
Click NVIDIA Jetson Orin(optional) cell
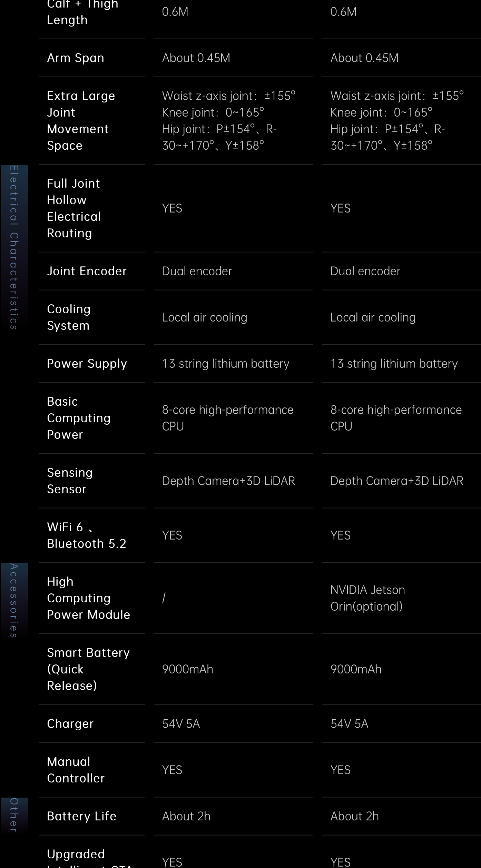(368, 598)
